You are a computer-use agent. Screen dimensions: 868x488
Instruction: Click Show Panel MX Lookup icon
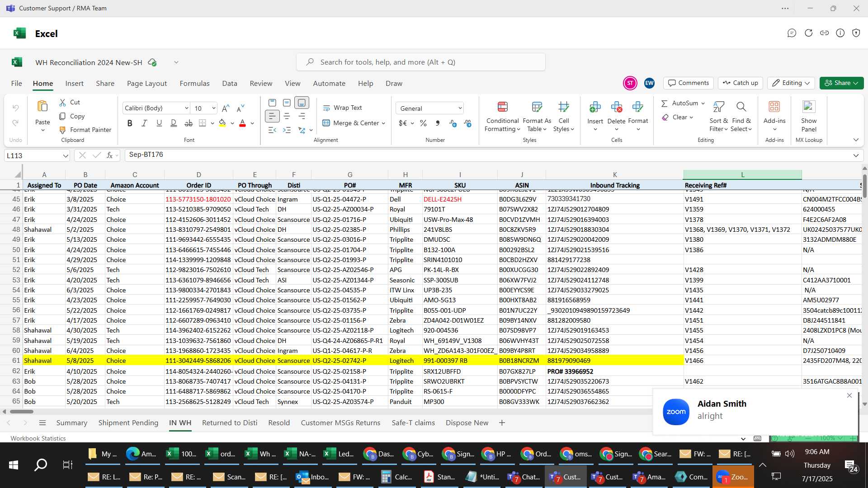tap(809, 107)
